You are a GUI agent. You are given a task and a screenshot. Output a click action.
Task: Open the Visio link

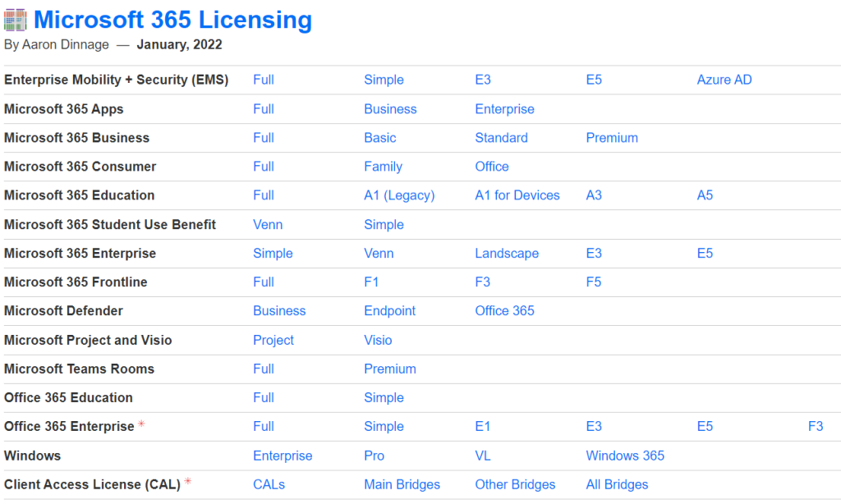[378, 340]
